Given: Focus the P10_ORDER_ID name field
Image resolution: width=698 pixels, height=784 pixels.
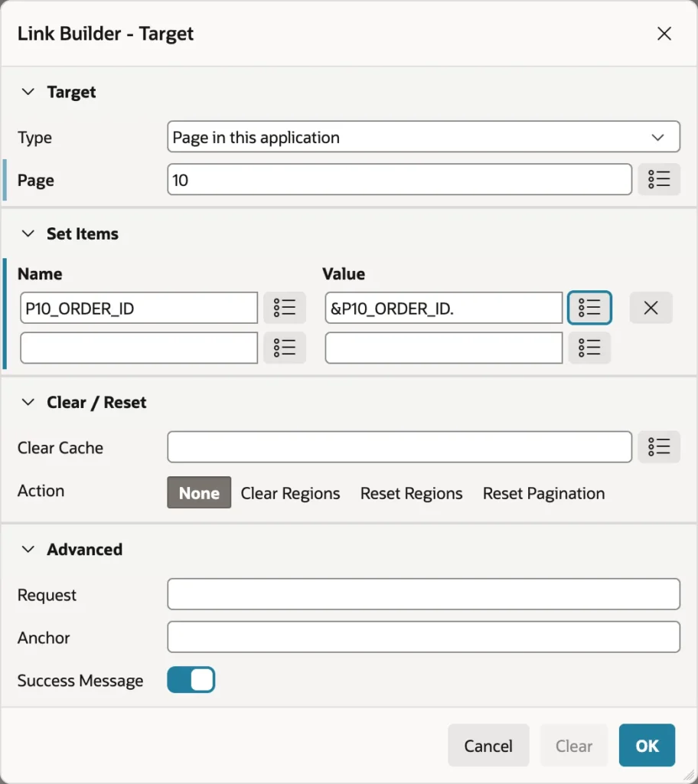Looking at the screenshot, I should (139, 308).
